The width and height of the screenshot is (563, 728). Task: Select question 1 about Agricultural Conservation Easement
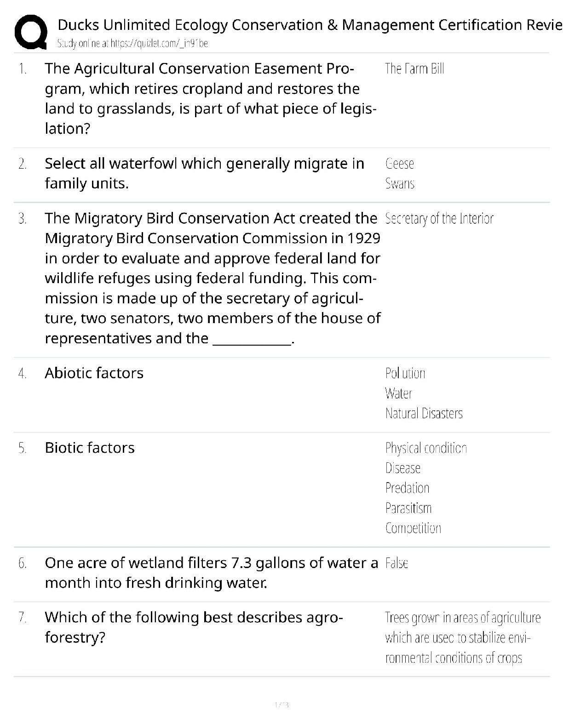click(210, 98)
